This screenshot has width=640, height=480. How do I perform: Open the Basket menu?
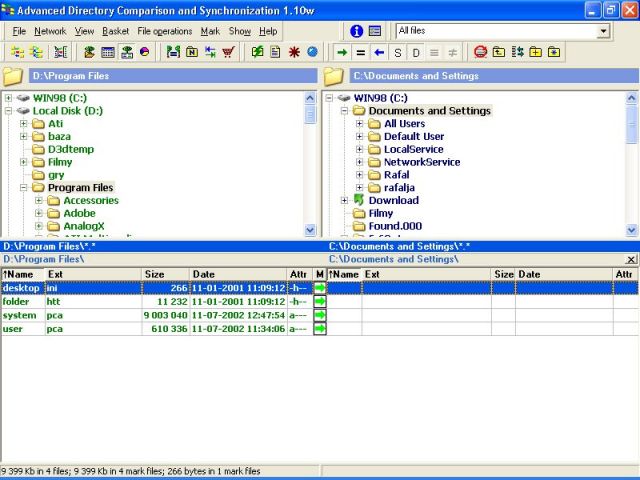point(115,31)
